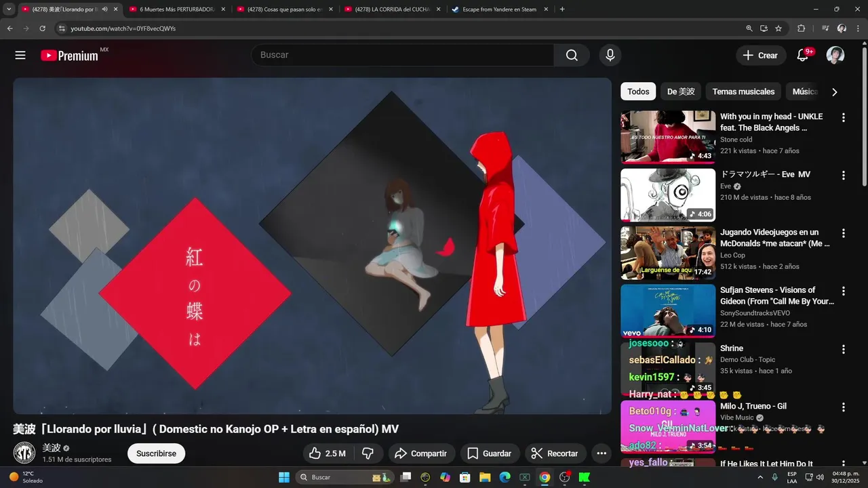Open ドラマツルギー - Eve MV thumbnail

click(x=668, y=195)
